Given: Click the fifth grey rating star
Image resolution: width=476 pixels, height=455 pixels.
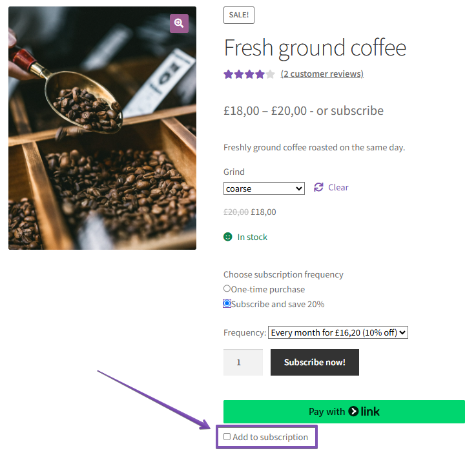Looking at the screenshot, I should [270, 74].
